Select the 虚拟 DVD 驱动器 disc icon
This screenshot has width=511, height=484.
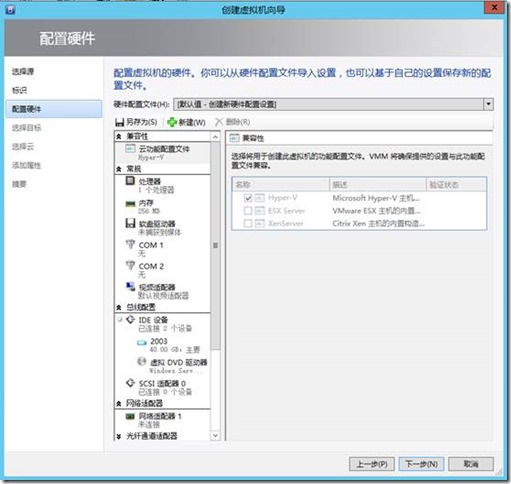[x=142, y=361]
